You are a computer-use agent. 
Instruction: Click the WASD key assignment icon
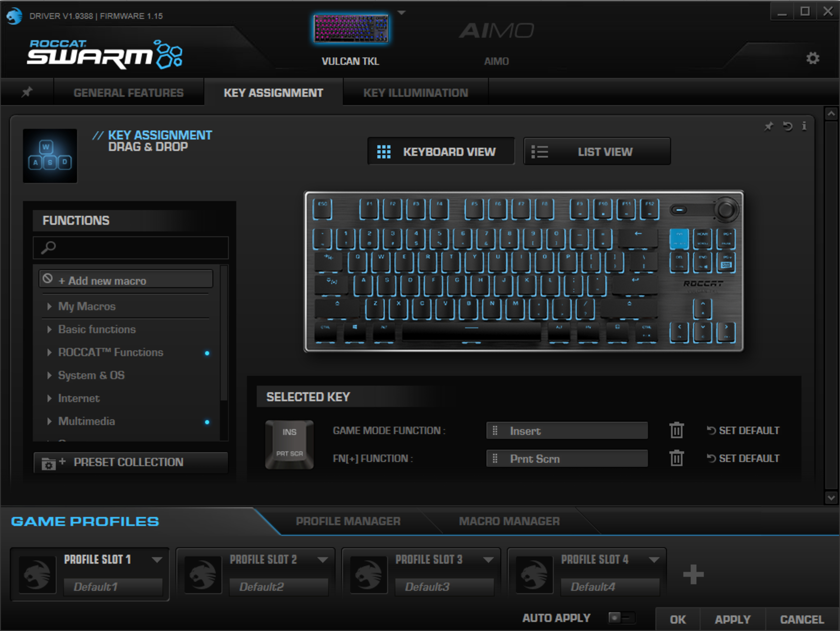click(x=50, y=156)
